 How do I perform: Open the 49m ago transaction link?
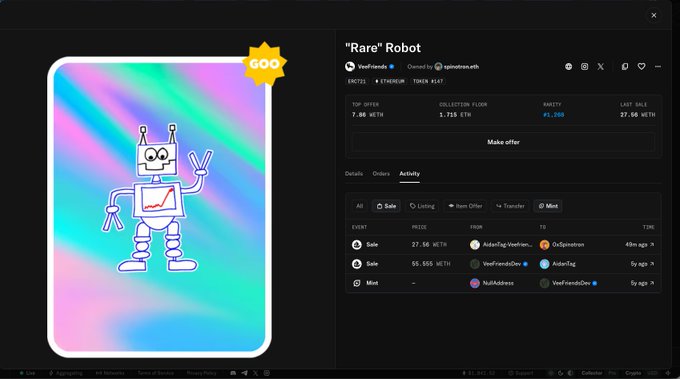tap(639, 245)
